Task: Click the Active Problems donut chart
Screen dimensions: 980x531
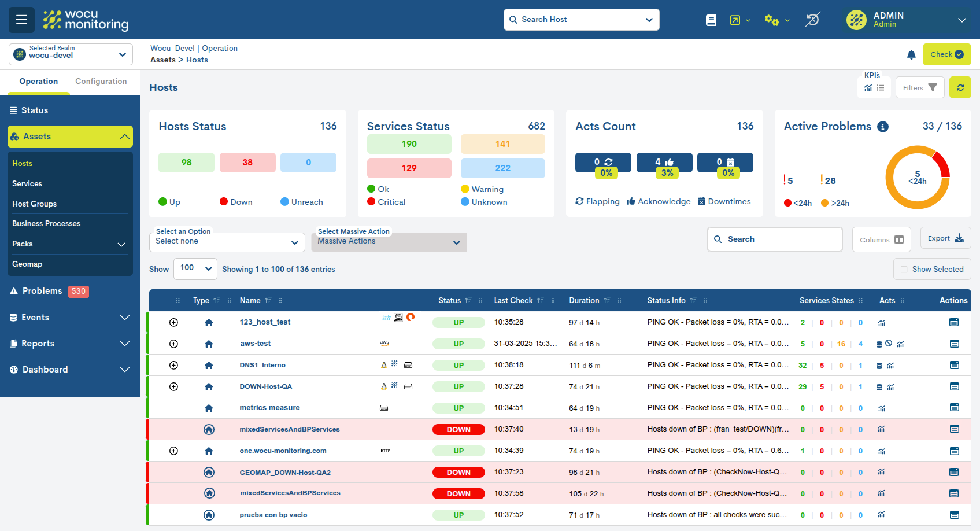Action: (x=918, y=178)
